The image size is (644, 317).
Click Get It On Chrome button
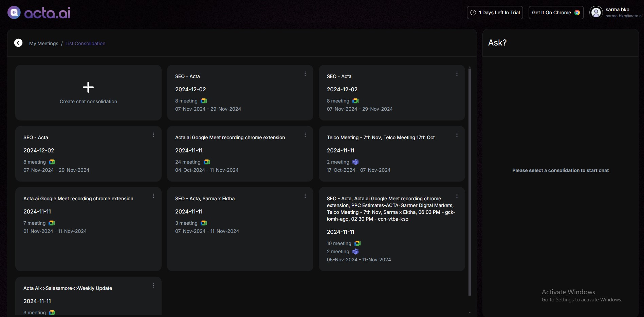[x=556, y=13]
